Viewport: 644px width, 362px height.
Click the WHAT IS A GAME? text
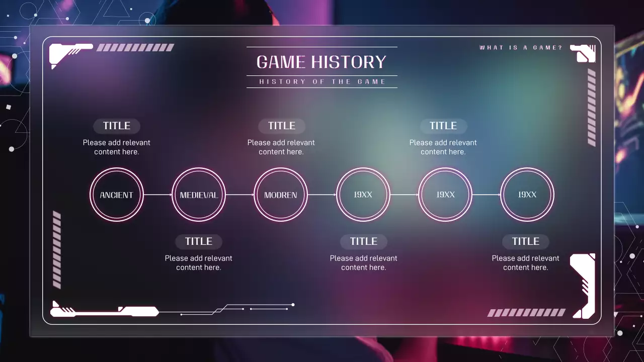click(521, 48)
